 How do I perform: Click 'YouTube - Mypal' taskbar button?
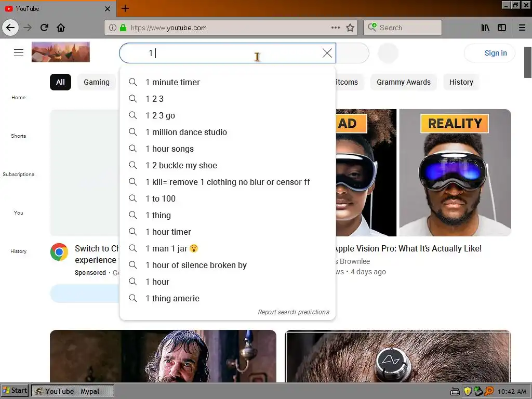73,391
